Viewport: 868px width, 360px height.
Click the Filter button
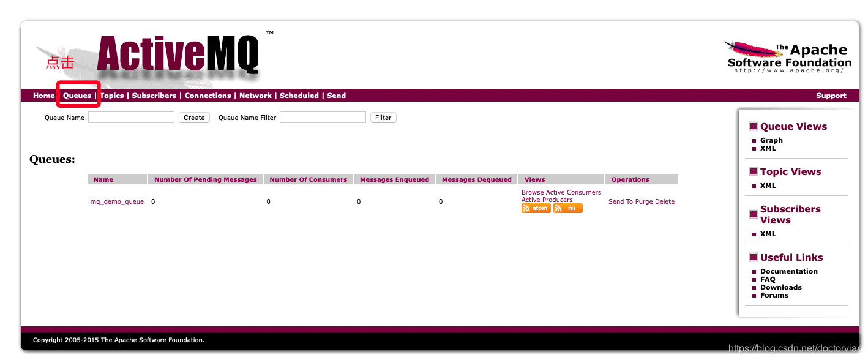click(x=383, y=118)
